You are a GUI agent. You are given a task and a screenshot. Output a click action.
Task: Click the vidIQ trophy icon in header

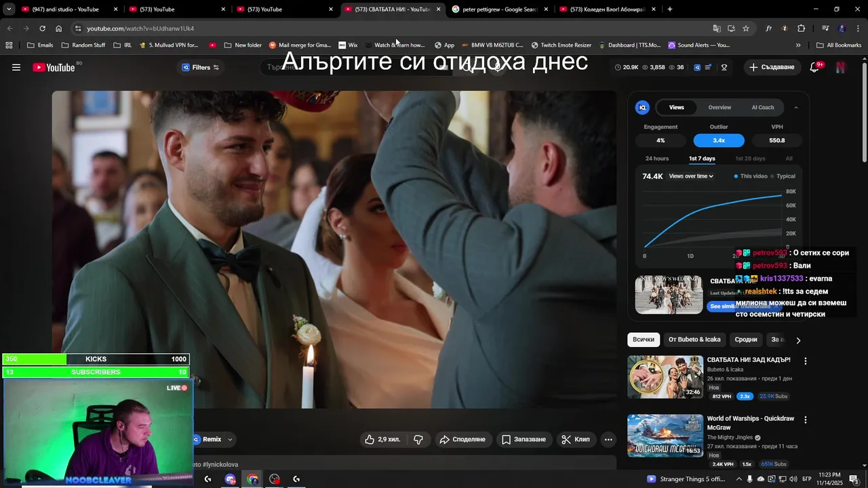point(724,67)
